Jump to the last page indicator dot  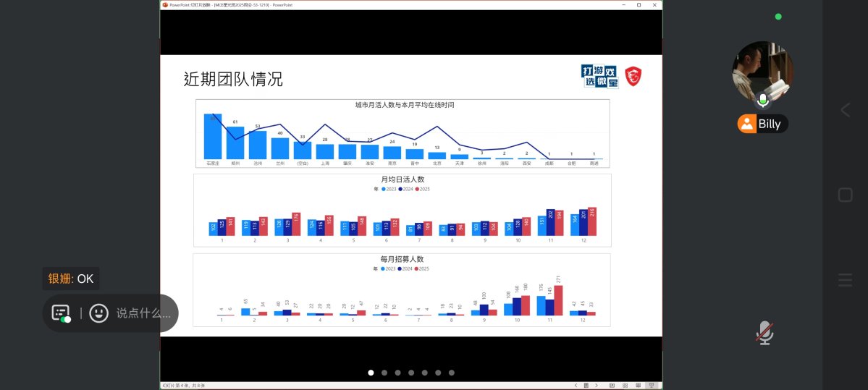pos(452,373)
